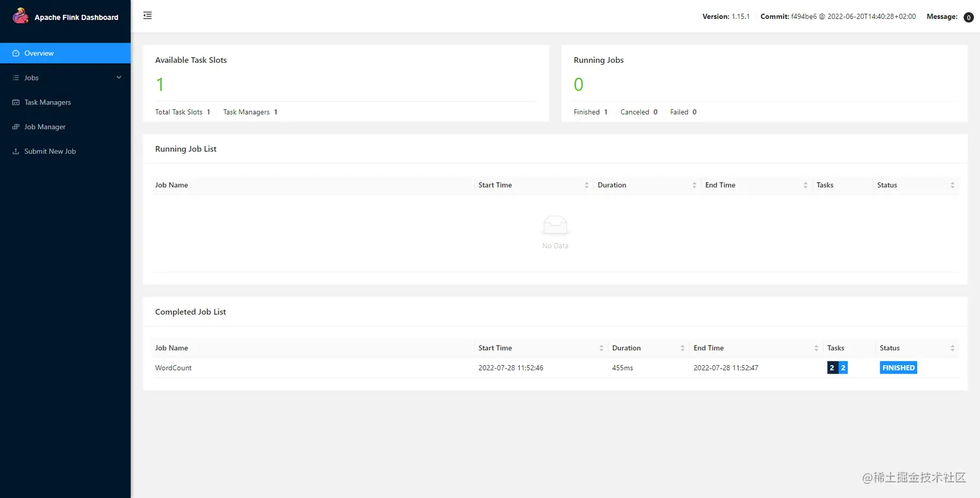Click the Job Name header in Completed Job List
Viewport: 980px width, 498px height.
[171, 348]
